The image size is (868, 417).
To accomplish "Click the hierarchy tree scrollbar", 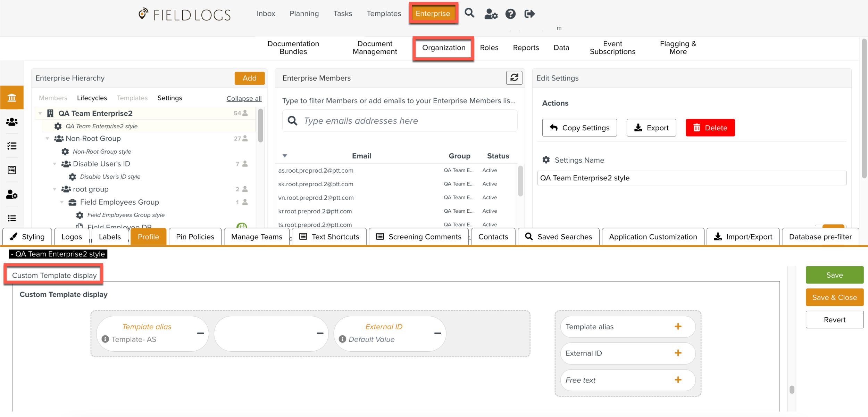I will coord(260,125).
